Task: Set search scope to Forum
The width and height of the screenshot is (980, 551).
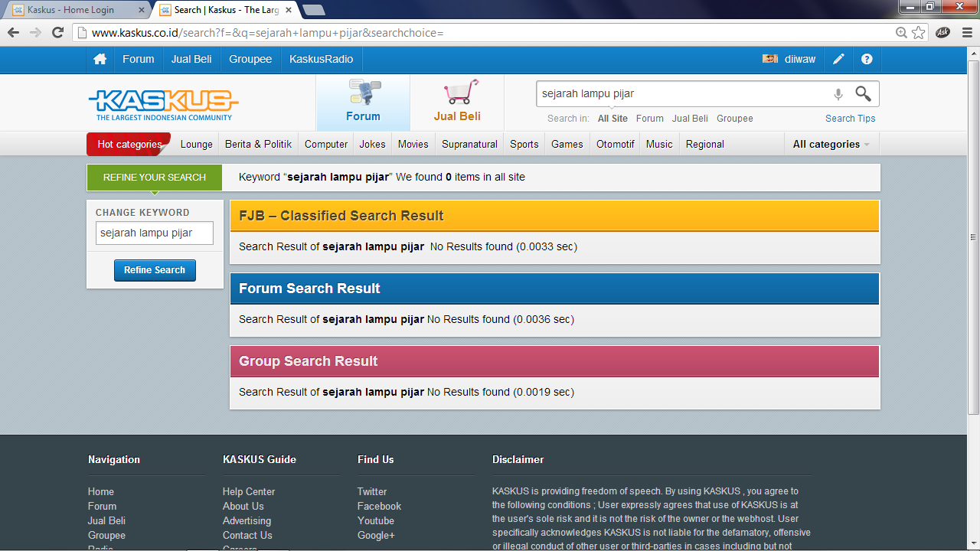Action: (x=650, y=119)
